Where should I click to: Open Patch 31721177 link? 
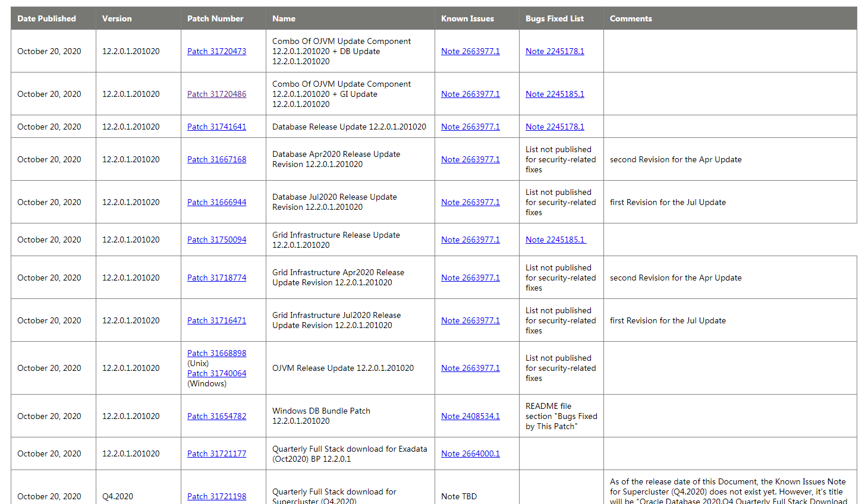(x=216, y=453)
